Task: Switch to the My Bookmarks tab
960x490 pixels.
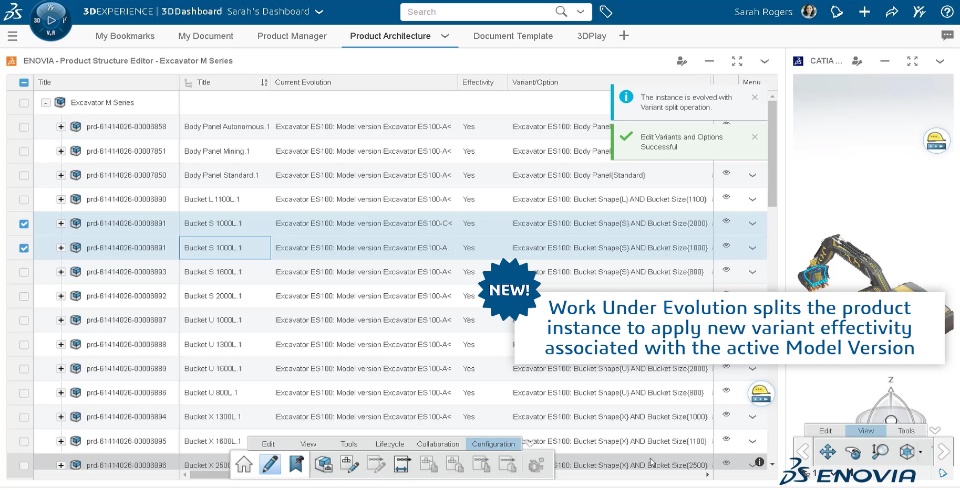Action: (125, 36)
